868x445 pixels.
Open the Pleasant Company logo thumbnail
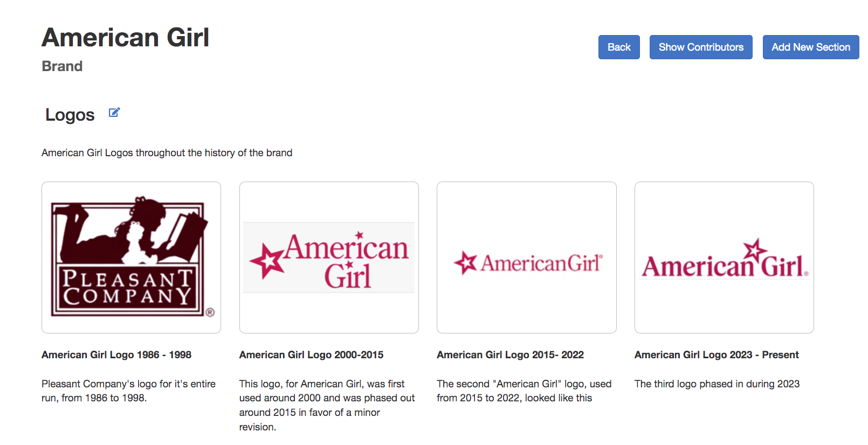coord(131,258)
